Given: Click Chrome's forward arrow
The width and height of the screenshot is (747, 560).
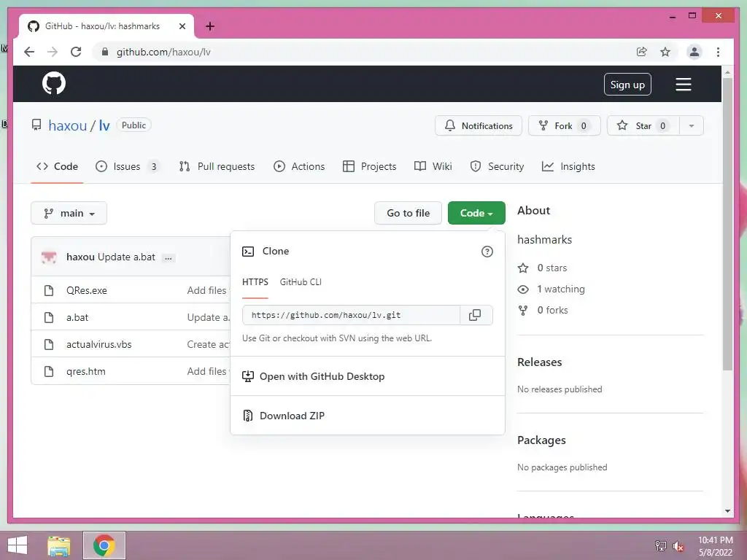Looking at the screenshot, I should pos(53,52).
